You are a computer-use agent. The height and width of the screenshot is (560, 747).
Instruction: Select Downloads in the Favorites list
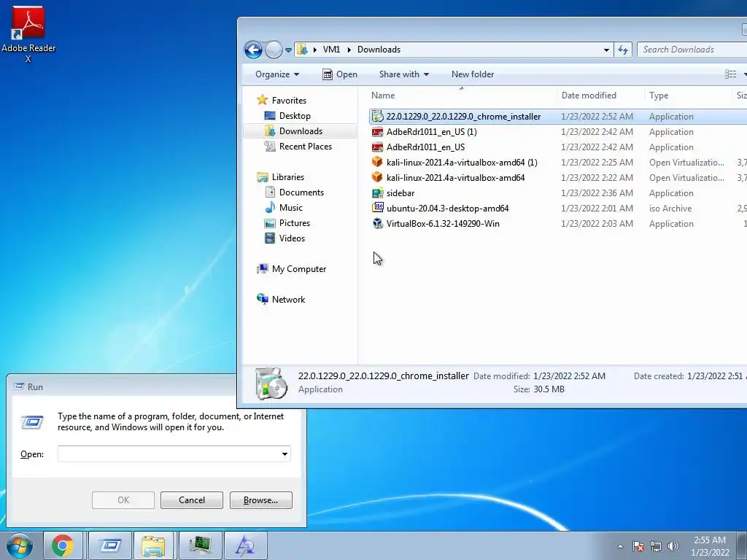pyautogui.click(x=300, y=131)
